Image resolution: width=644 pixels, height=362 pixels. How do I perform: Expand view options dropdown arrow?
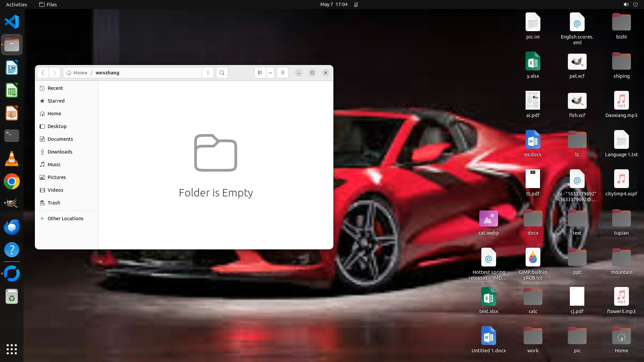click(x=270, y=73)
